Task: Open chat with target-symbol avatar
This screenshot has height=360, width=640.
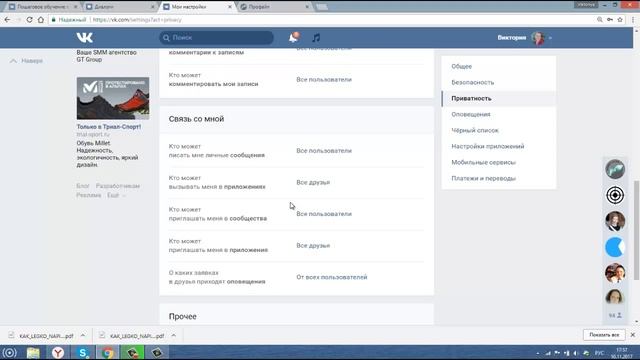Action: [615, 195]
